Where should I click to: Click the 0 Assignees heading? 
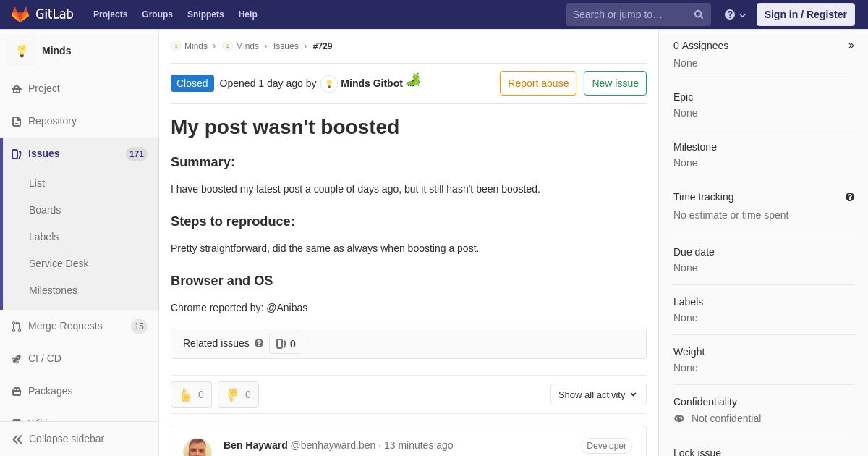point(701,46)
